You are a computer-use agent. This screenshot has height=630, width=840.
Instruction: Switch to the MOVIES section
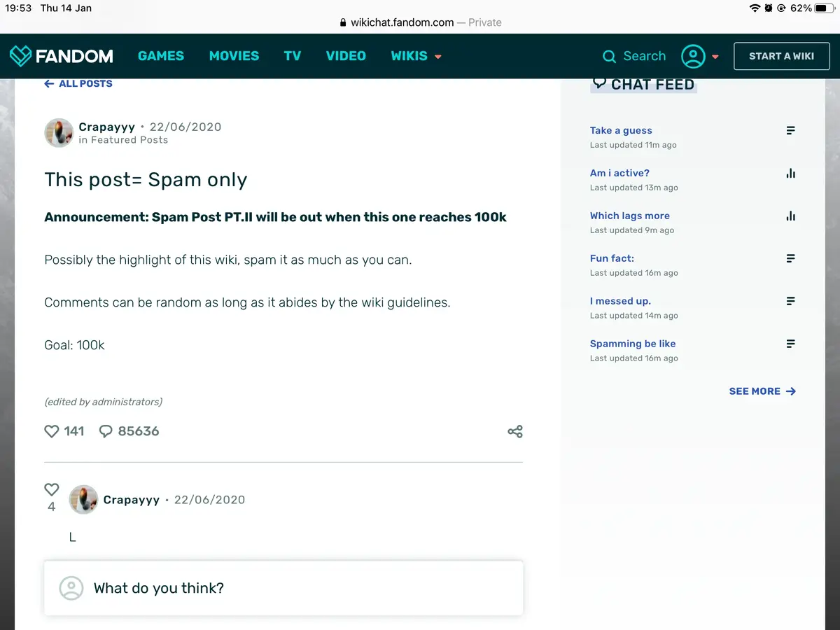[234, 56]
